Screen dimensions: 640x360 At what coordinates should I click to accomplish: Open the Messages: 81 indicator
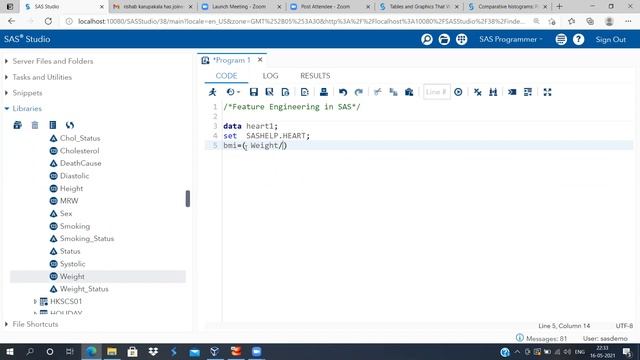(542, 338)
